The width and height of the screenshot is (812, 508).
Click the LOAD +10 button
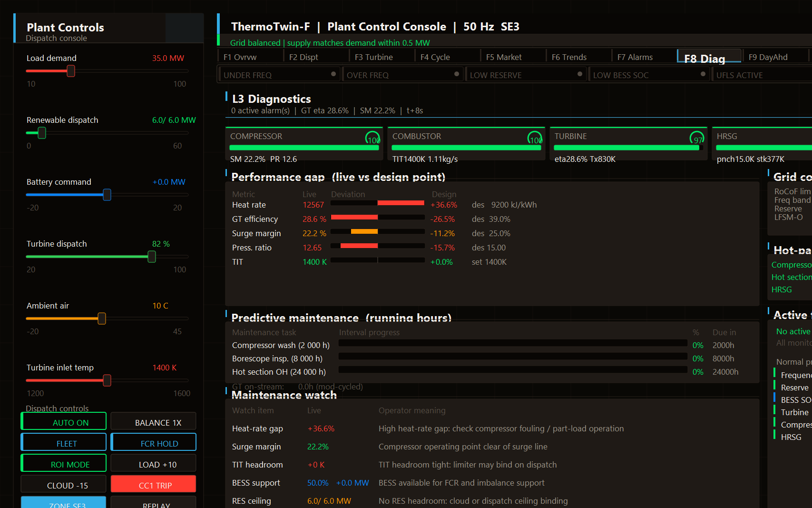(x=154, y=463)
